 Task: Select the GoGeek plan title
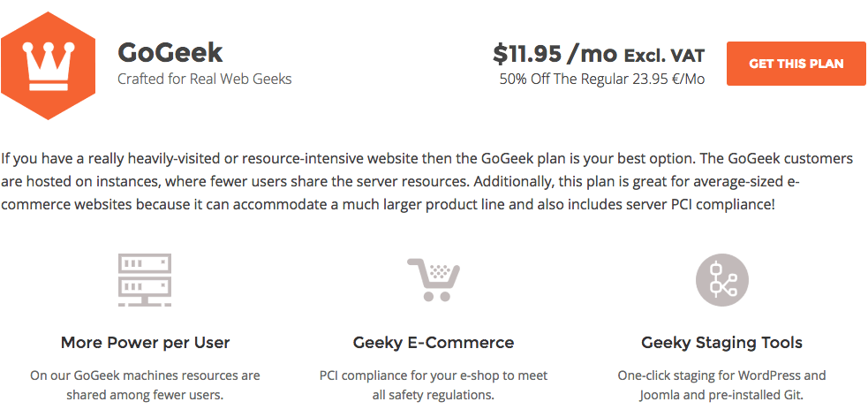pyautogui.click(x=170, y=53)
